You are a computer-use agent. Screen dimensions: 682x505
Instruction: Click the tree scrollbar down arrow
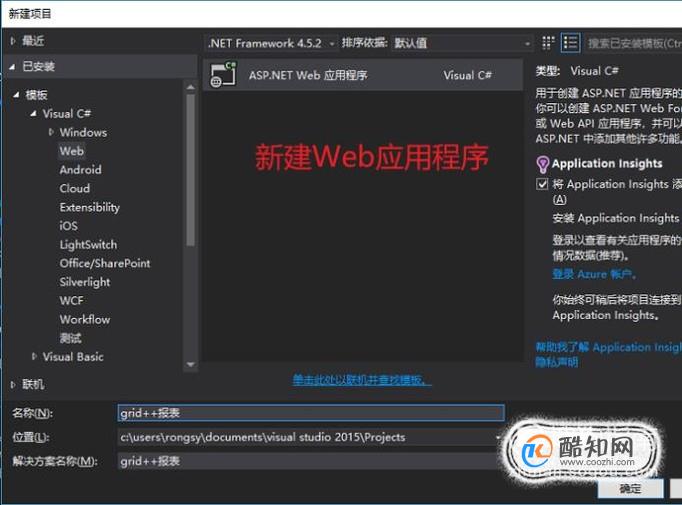pos(191,365)
